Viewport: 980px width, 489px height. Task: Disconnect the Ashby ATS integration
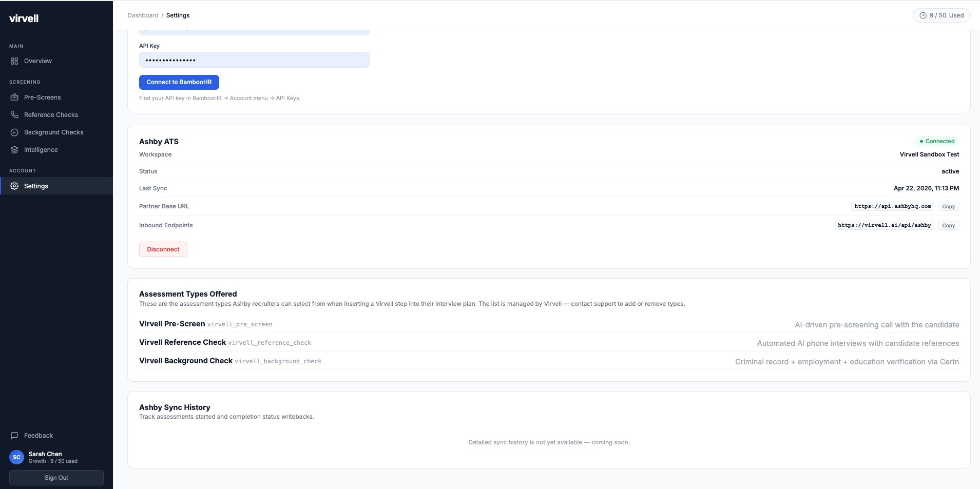click(163, 249)
